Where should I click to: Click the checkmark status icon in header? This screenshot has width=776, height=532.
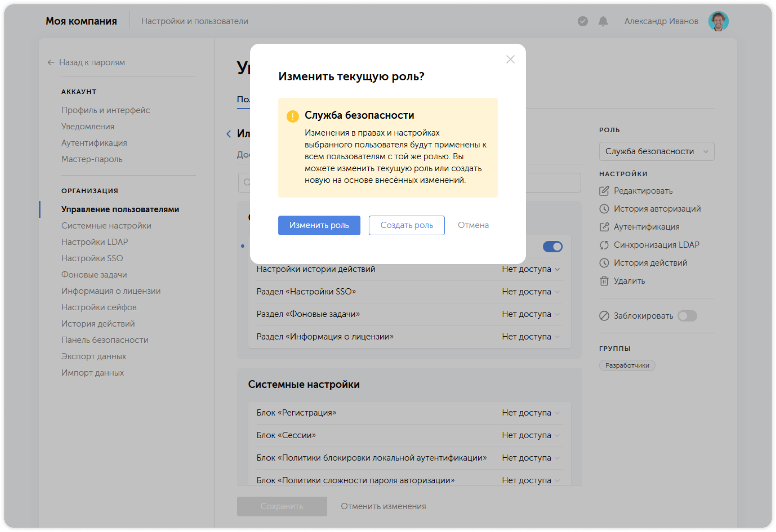click(x=583, y=21)
